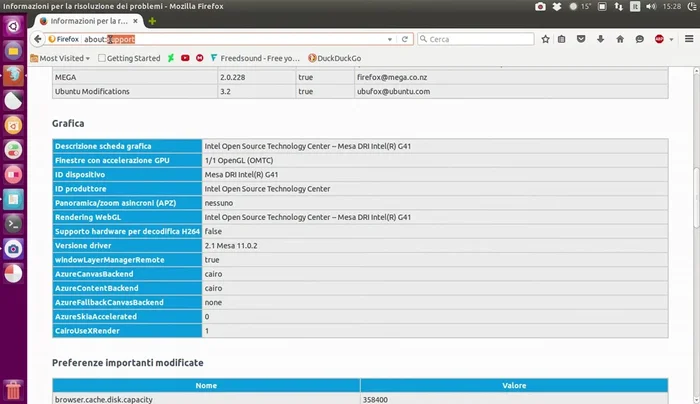This screenshot has height=404, width=700.
Task: Click the Firefox identity icon in URL bar
Action: (x=63, y=39)
